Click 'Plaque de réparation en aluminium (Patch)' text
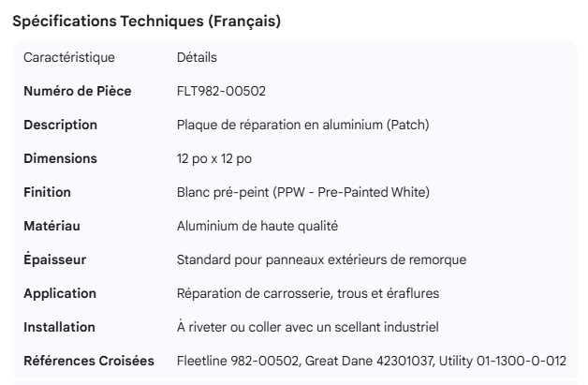The image size is (588, 385). (302, 126)
